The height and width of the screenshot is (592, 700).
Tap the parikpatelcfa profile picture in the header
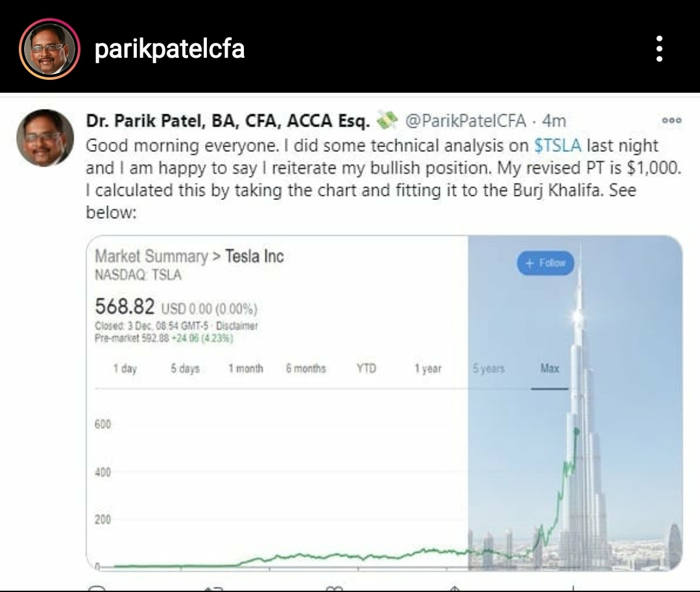49,49
